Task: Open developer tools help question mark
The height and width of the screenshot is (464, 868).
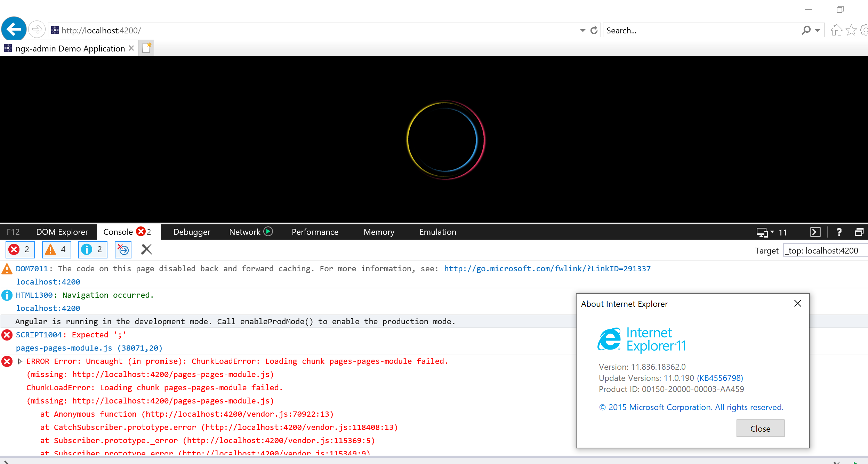Action: (839, 232)
